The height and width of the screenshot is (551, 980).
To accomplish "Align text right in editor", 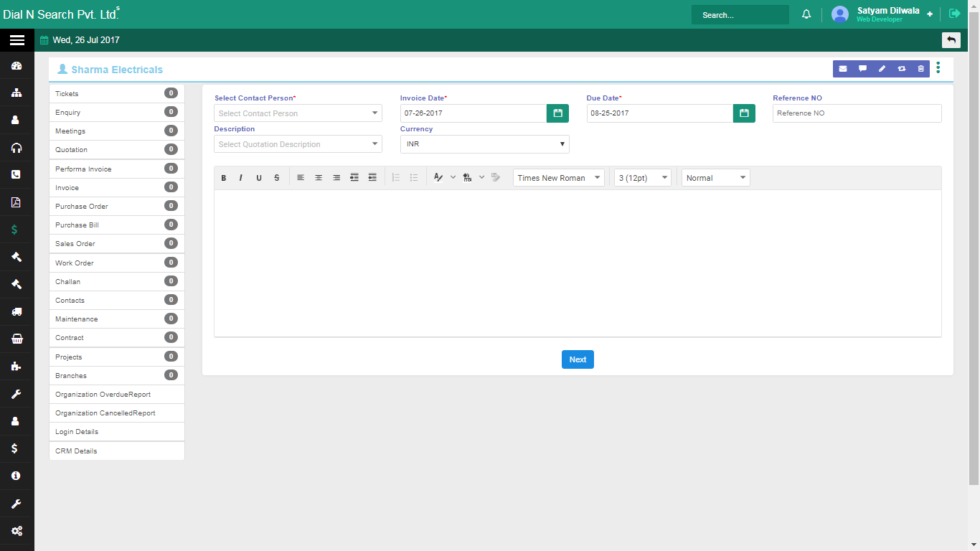I will 336,178.
